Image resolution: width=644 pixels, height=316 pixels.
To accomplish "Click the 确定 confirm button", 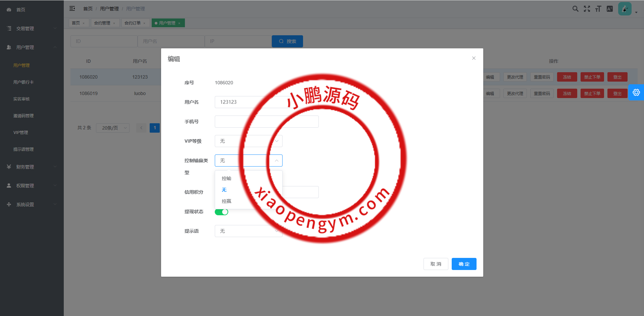I will [x=464, y=264].
